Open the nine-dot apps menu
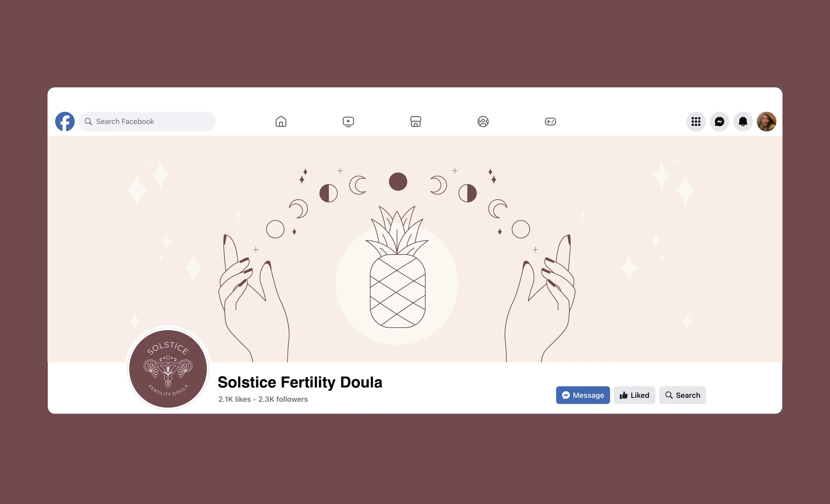The width and height of the screenshot is (830, 504). (x=696, y=122)
